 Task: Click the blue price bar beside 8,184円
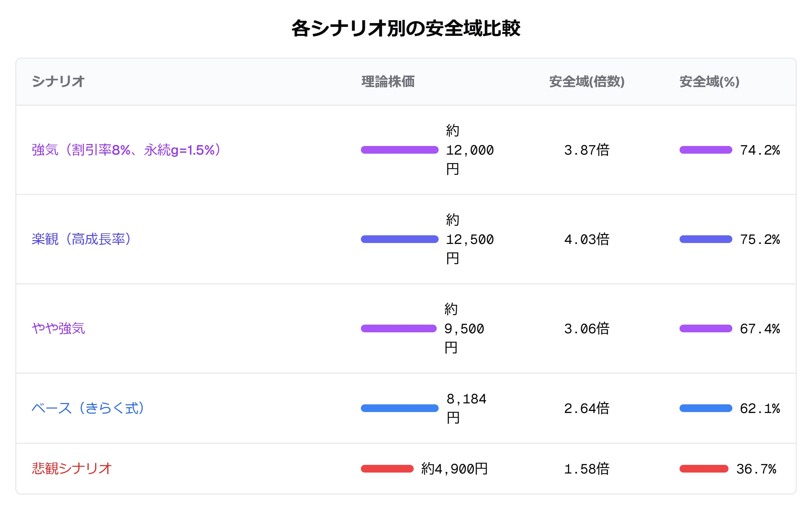coord(400,408)
